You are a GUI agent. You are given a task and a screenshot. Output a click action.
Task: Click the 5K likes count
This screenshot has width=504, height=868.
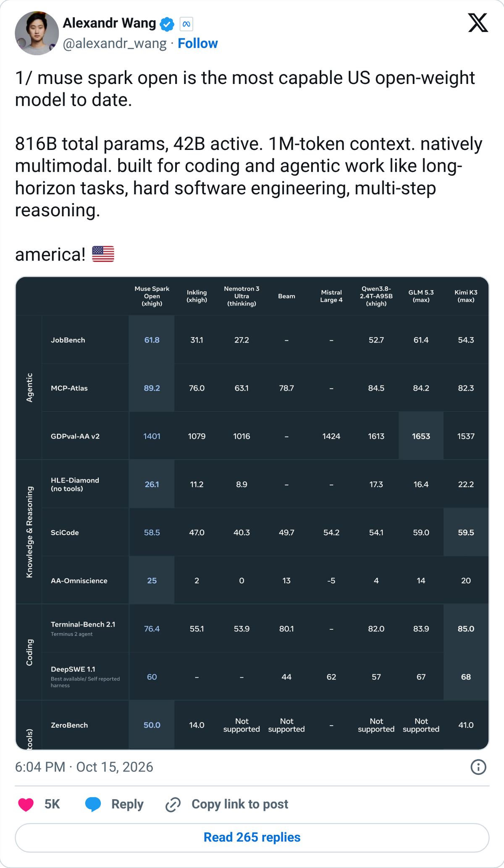(52, 804)
